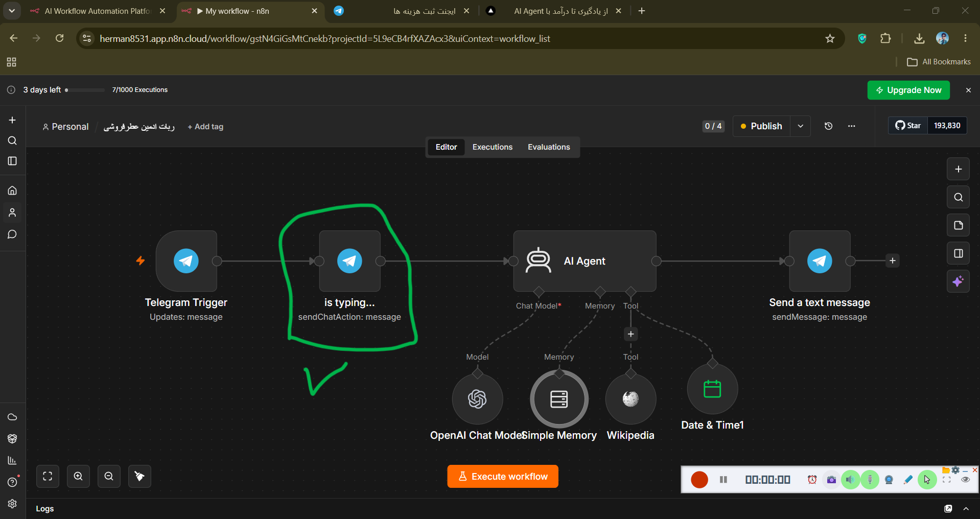This screenshot has height=519, width=980.
Task: Click the Simple Memory node icon
Action: (x=559, y=399)
